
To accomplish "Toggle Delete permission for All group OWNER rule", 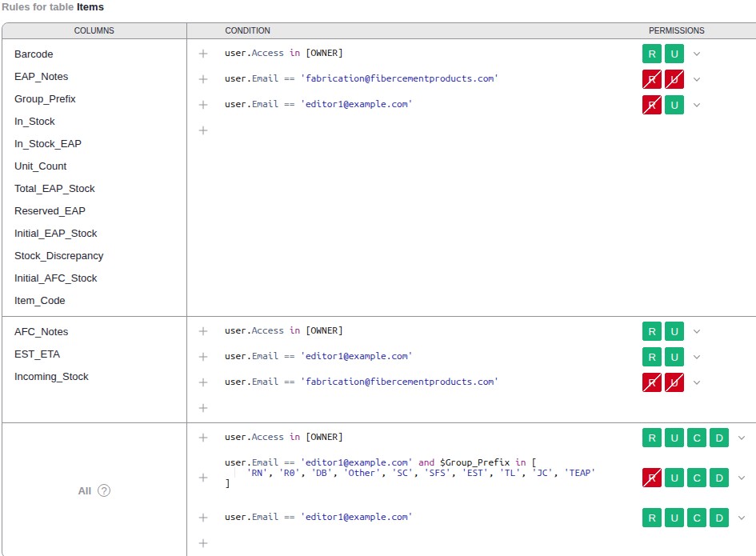I will pyautogui.click(x=719, y=438).
